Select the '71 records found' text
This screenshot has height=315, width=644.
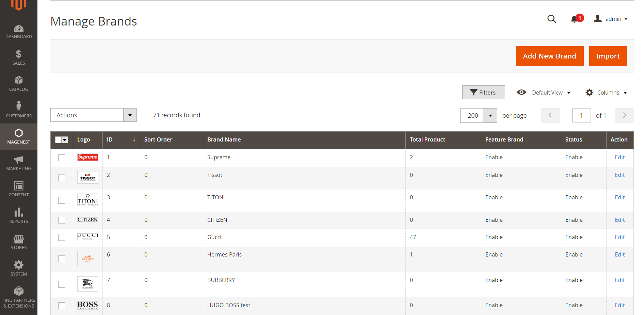click(x=176, y=115)
